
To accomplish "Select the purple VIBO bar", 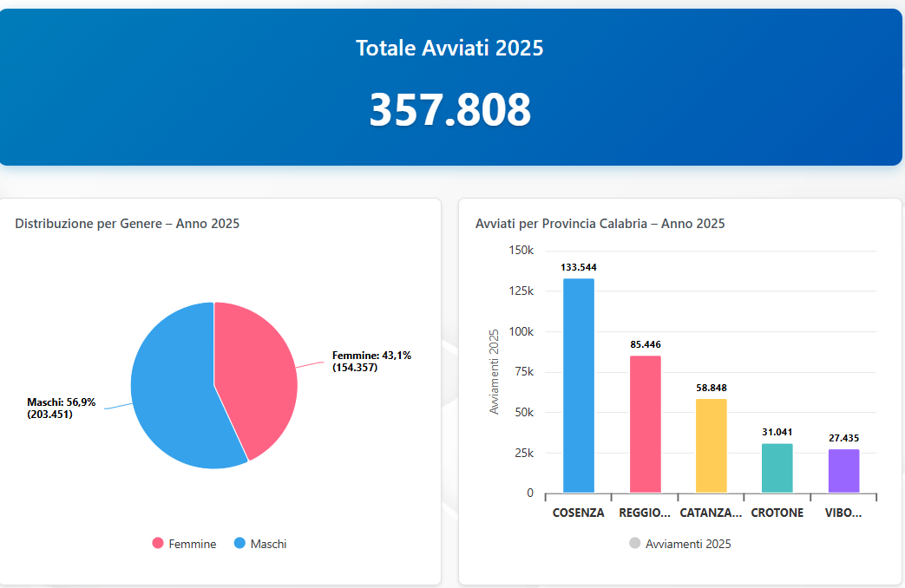I will pyautogui.click(x=843, y=471).
